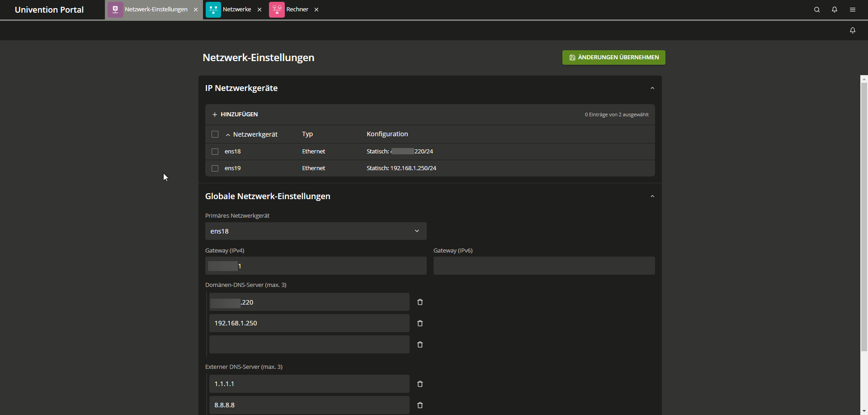Click the Gateway (IPv4) input field

(x=316, y=266)
